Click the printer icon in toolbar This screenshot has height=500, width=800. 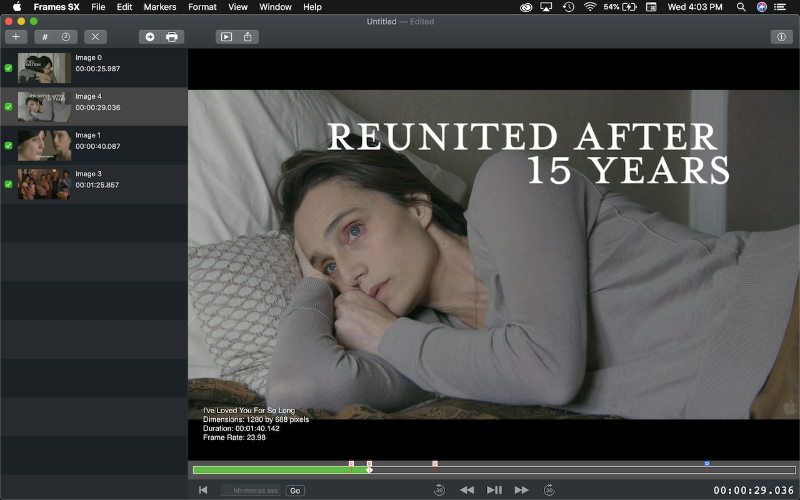click(172, 37)
